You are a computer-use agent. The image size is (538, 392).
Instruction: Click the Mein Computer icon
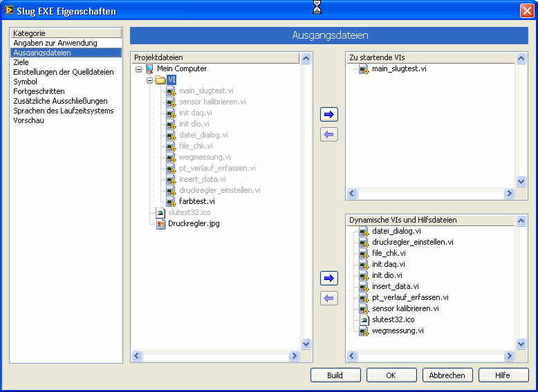click(149, 69)
